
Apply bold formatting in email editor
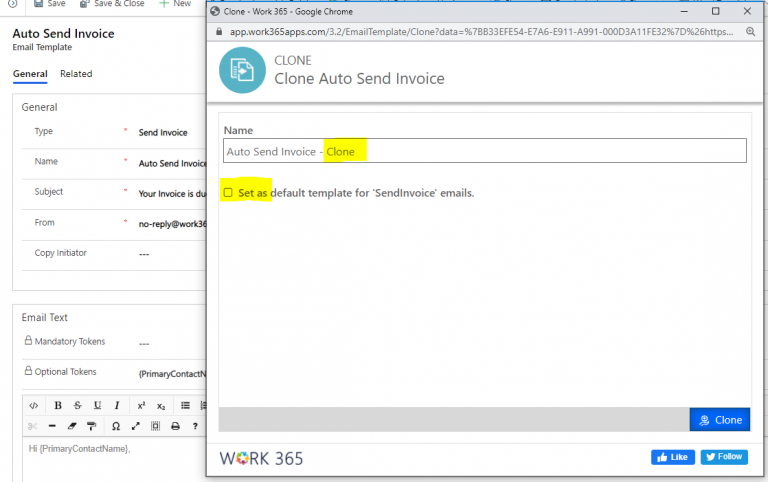tap(58, 406)
